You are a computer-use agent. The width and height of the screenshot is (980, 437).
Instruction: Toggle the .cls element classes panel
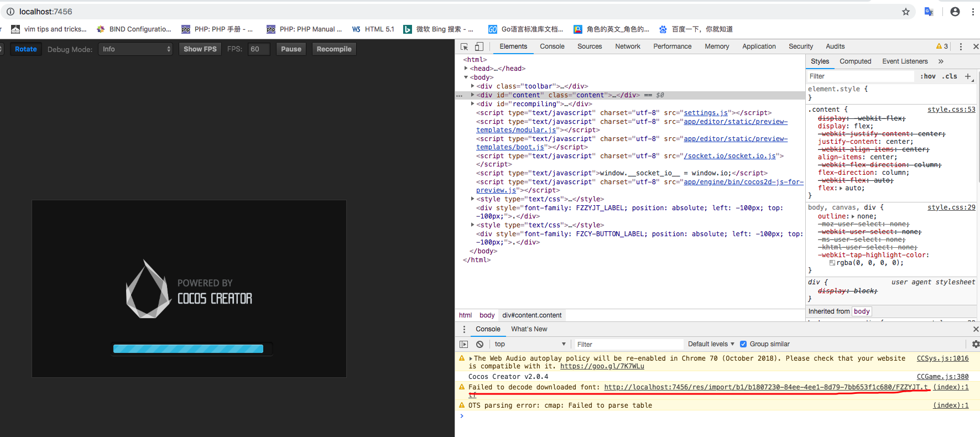pos(950,76)
